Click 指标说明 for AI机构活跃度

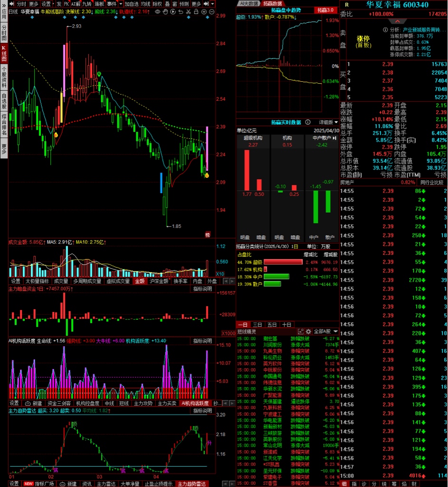tap(202, 341)
